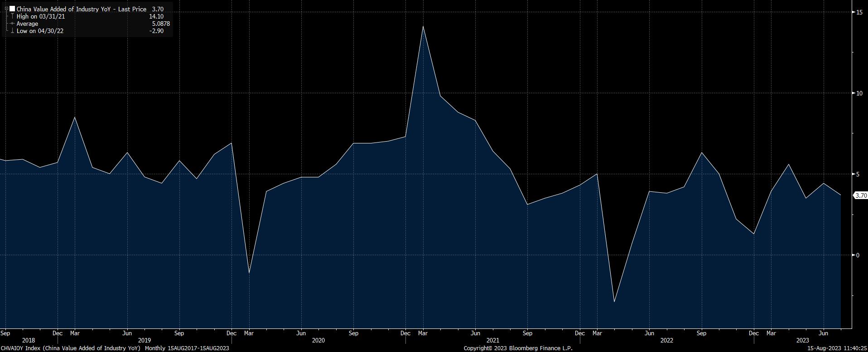Click the '15-Aug-2023 11:40:25' timestamp
The width and height of the screenshot is (868, 352).
pyautogui.click(x=838, y=348)
